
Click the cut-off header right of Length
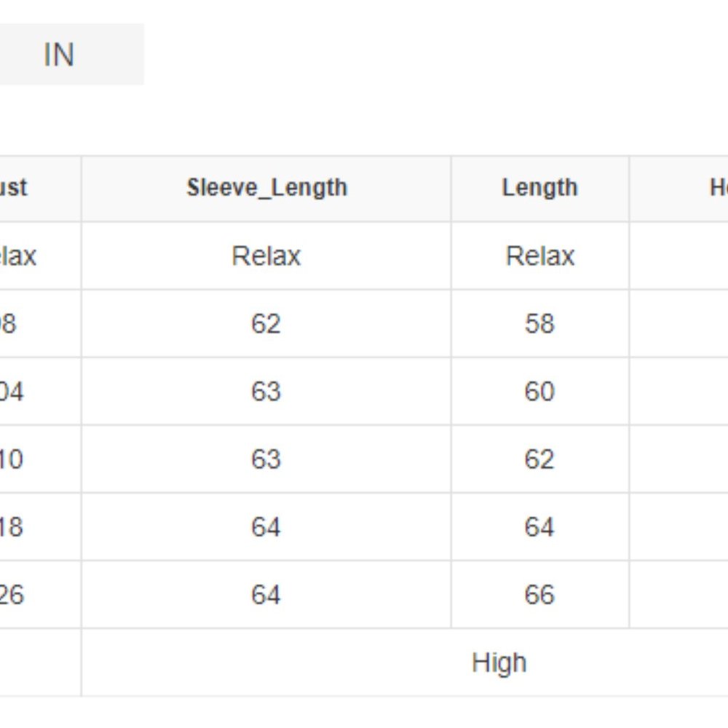719,188
